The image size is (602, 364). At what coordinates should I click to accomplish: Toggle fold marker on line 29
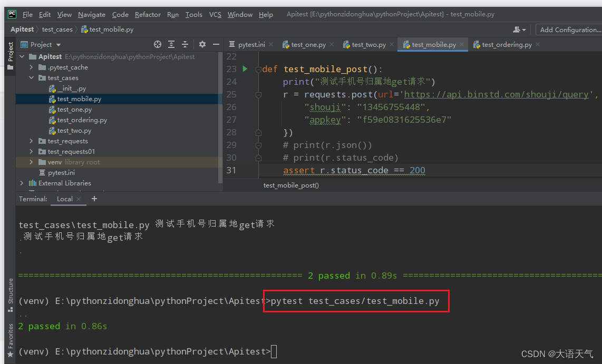[x=258, y=145]
